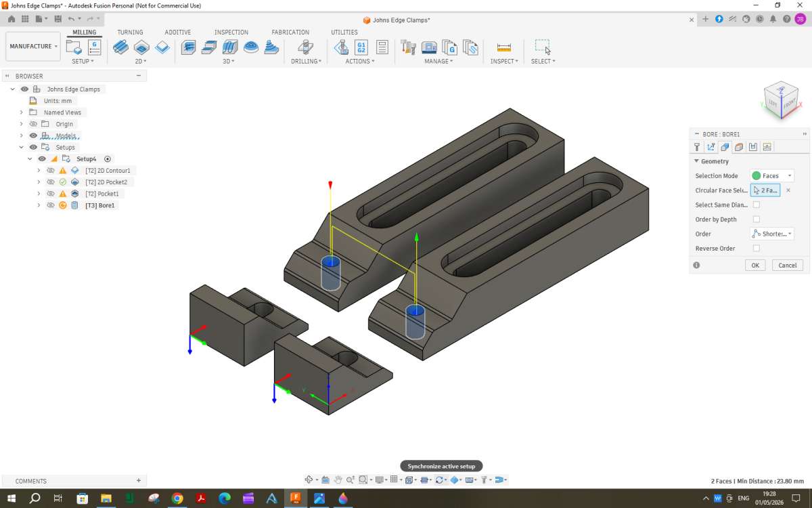Click OK in the Bore dialog
The height and width of the screenshot is (508, 812).
point(755,266)
